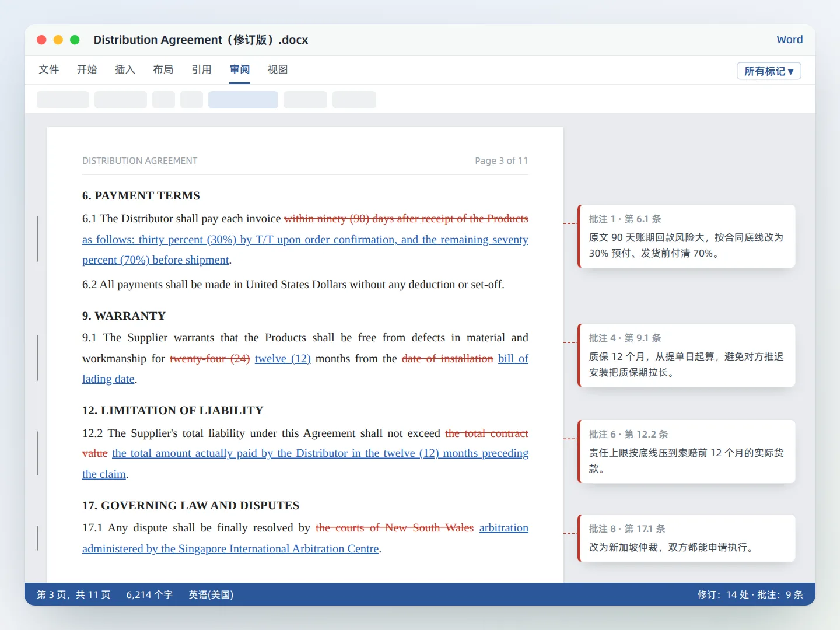Click clause 6.2 text about United States Dollars
The image size is (840, 630).
293,285
